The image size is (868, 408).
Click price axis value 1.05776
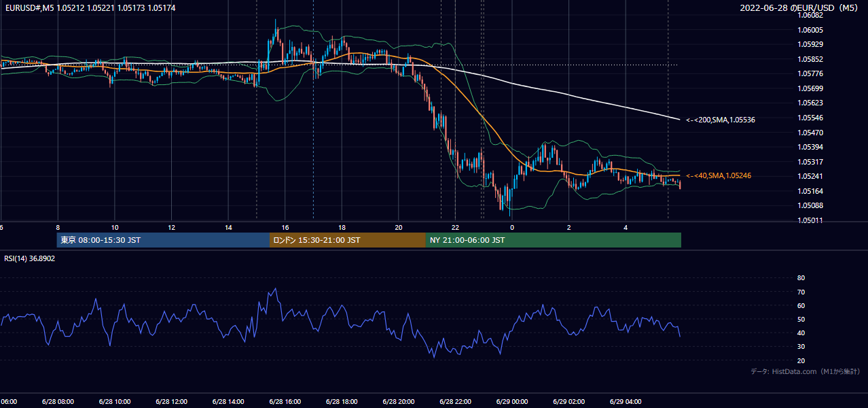812,73
